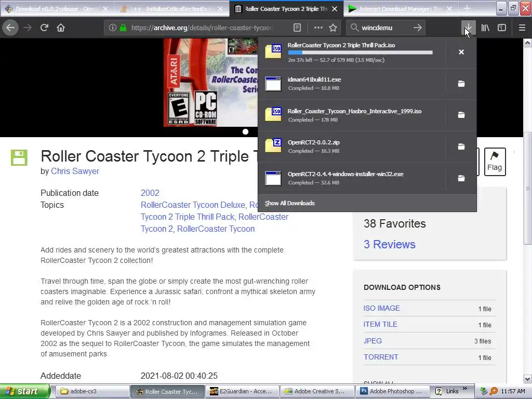Image resolution: width=532 pixels, height=399 pixels.
Task: Click the page scrollbar up arrow
Action: (527, 43)
